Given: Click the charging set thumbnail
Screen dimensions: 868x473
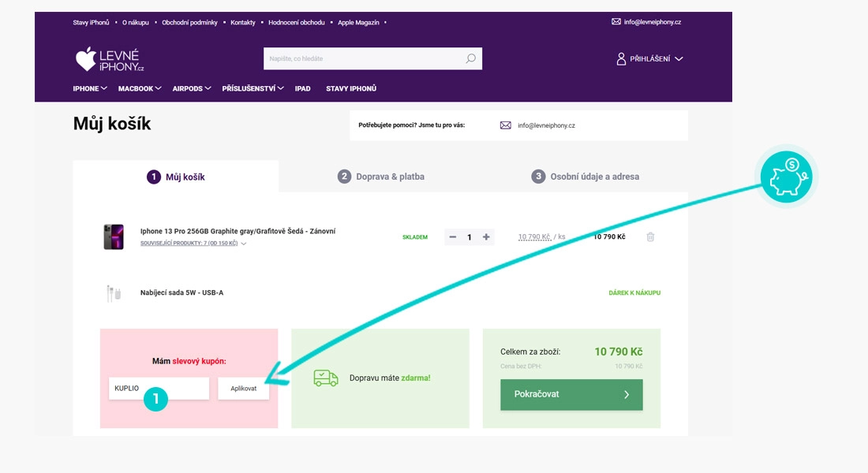Looking at the screenshot, I should tap(114, 293).
